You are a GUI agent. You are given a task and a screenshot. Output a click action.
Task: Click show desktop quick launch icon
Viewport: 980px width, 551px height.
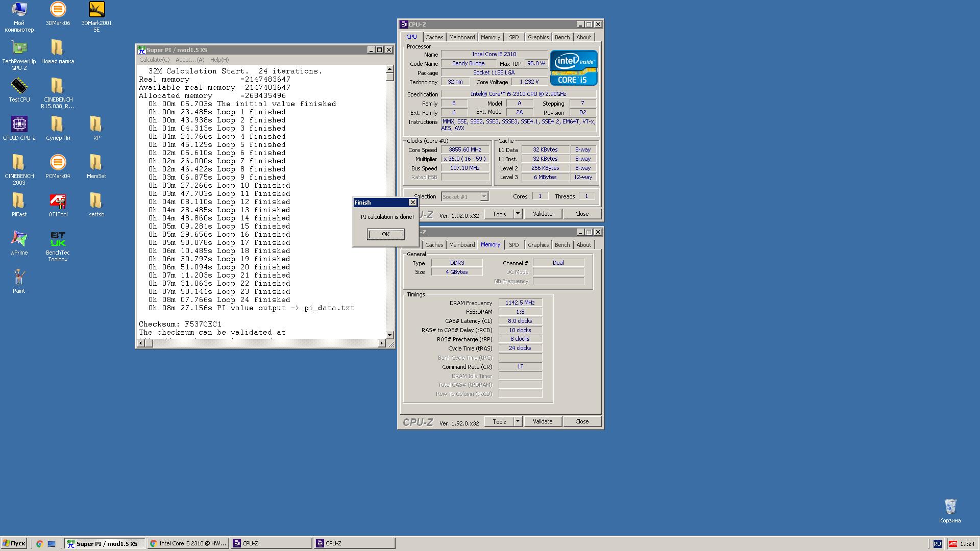coord(52,544)
